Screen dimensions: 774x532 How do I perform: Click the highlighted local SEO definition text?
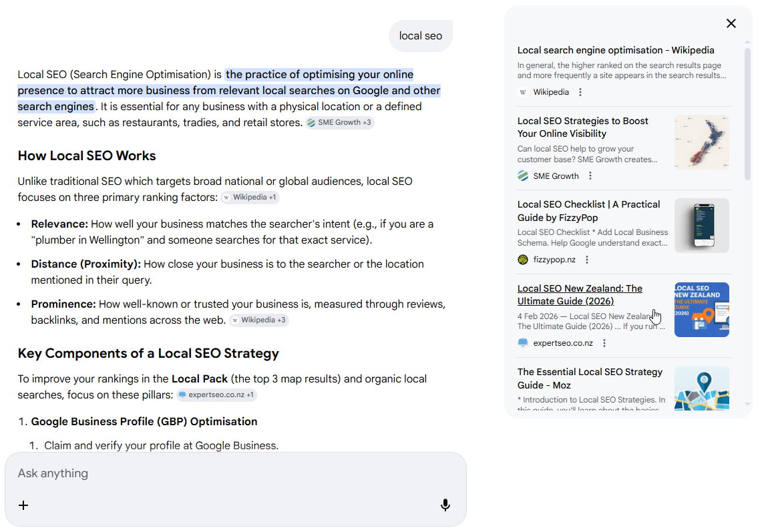tap(229, 90)
